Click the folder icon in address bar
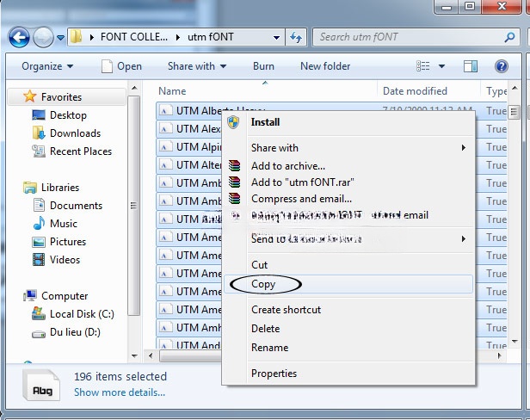The height and width of the screenshot is (420, 530). (77, 36)
